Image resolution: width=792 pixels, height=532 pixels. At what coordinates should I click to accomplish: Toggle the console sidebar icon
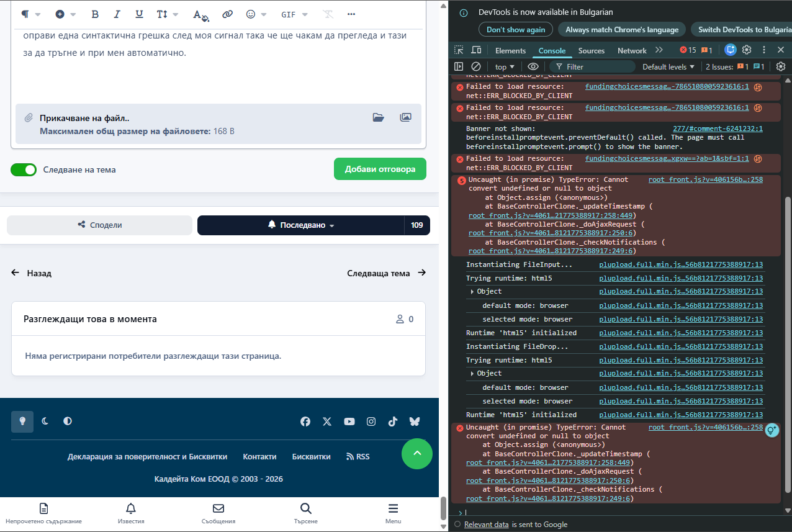click(x=459, y=66)
